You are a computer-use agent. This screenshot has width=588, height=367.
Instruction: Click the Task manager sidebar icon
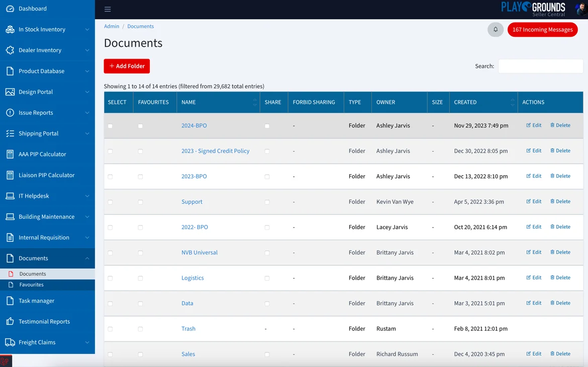coord(10,301)
